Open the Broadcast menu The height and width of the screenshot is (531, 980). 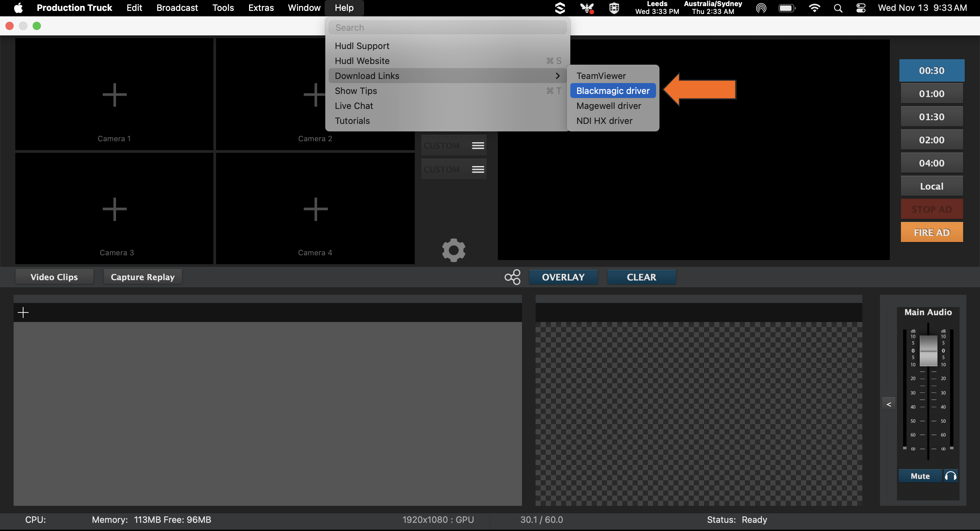pyautogui.click(x=177, y=7)
